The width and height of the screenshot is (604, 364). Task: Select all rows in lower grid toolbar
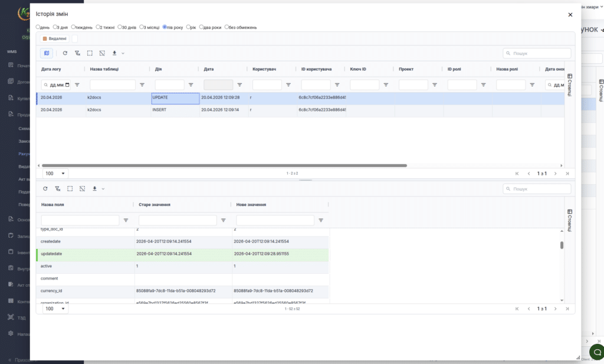point(70,189)
